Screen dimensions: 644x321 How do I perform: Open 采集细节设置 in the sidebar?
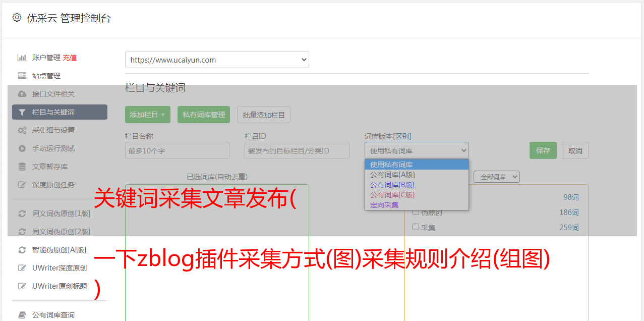click(53, 130)
